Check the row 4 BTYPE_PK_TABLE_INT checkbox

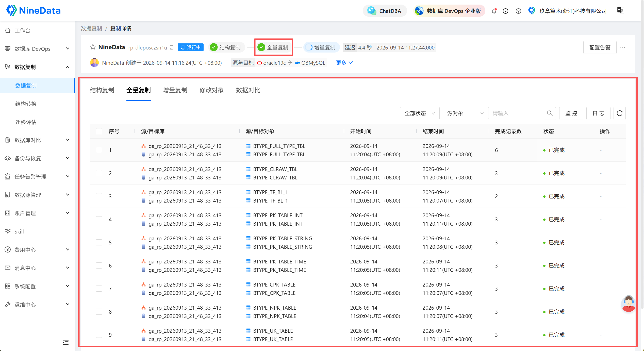tap(99, 219)
